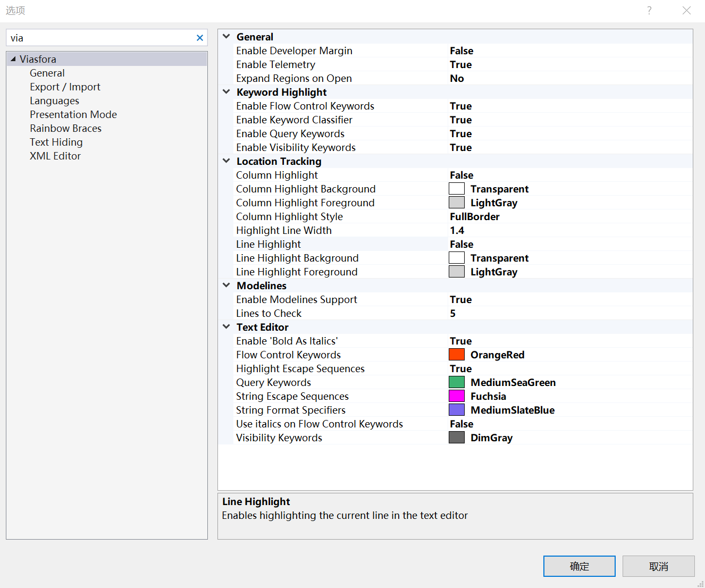Select the Query Keywords property label
Screen dimensions: 705x588
click(273, 382)
